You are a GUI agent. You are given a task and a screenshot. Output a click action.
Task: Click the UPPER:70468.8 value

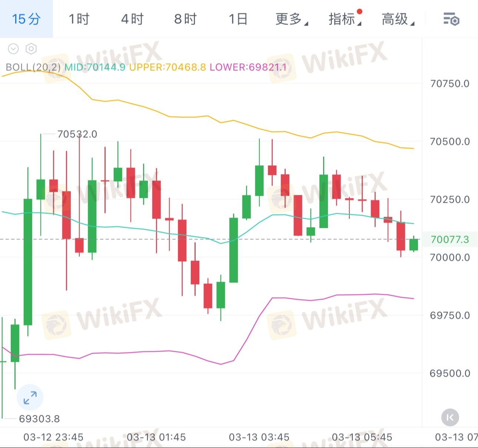pos(167,67)
